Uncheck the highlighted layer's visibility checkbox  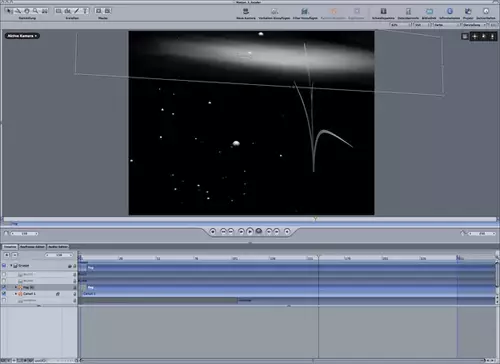4,287
